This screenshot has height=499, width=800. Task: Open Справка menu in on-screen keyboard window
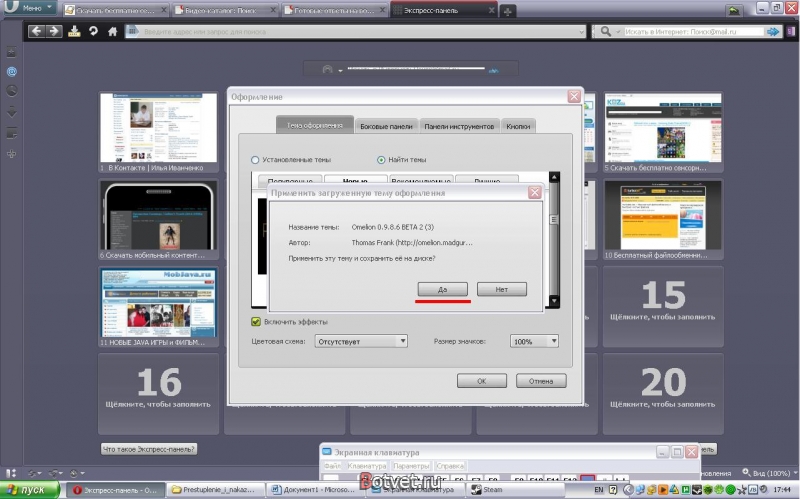tap(450, 466)
